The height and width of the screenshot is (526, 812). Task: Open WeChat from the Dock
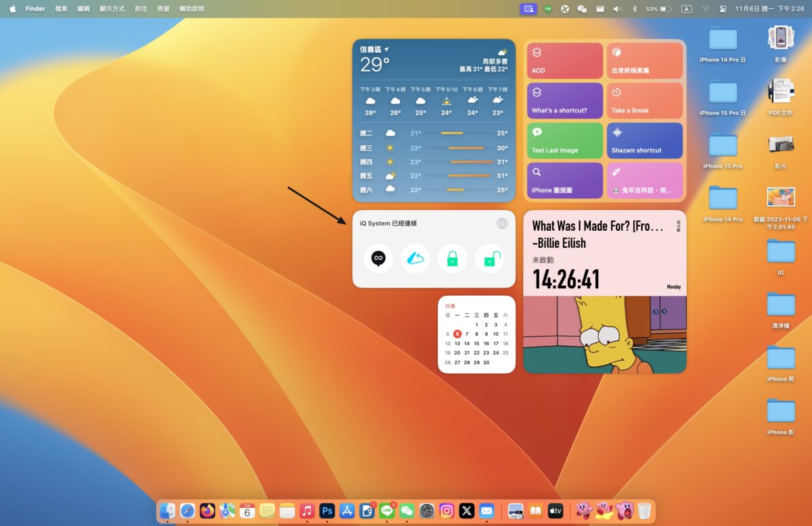(407, 510)
